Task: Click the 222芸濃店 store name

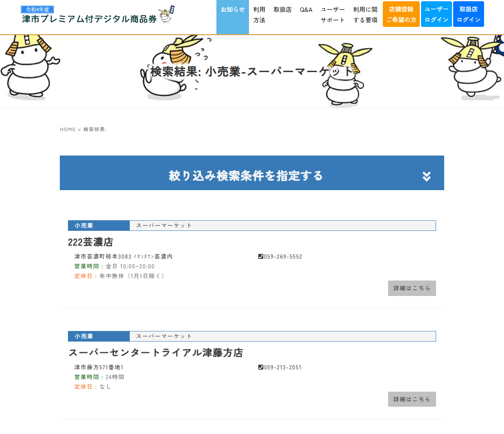Action: (90, 242)
